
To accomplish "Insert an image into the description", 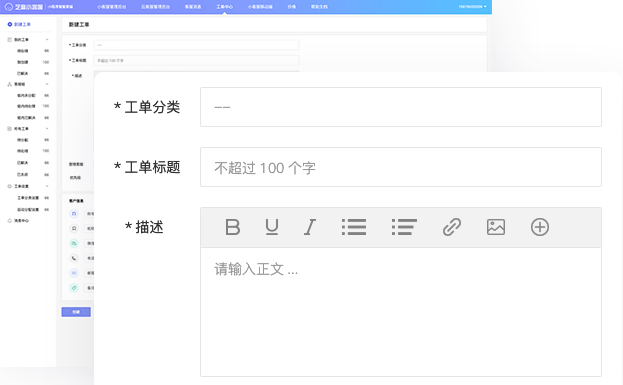I will click(x=496, y=227).
